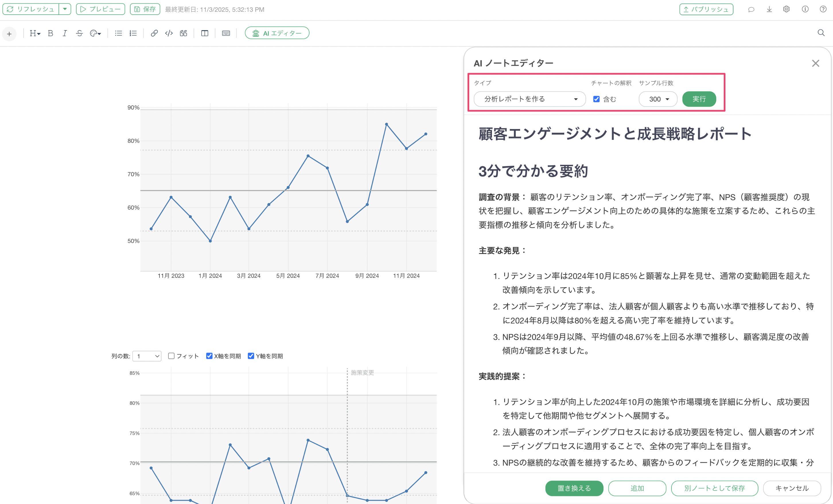The width and height of the screenshot is (833, 504).
Task: Click the bold formatting icon
Action: 50,33
